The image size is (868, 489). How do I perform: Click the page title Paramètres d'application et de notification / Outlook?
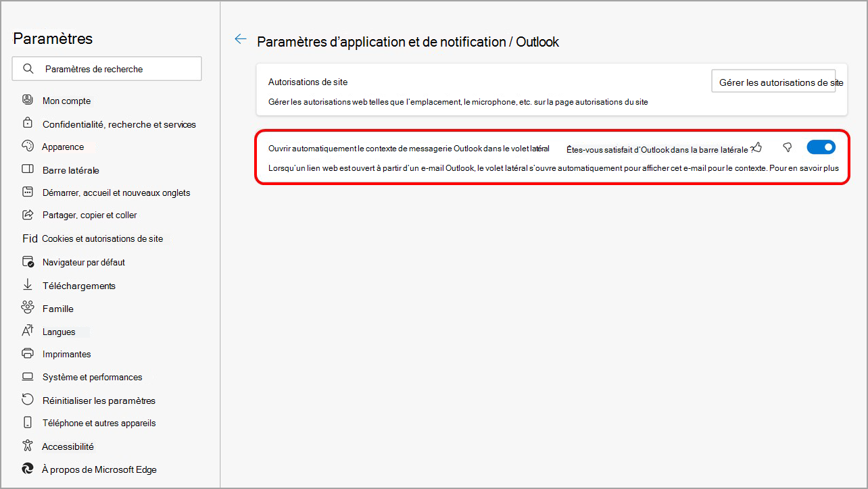pyautogui.click(x=408, y=42)
